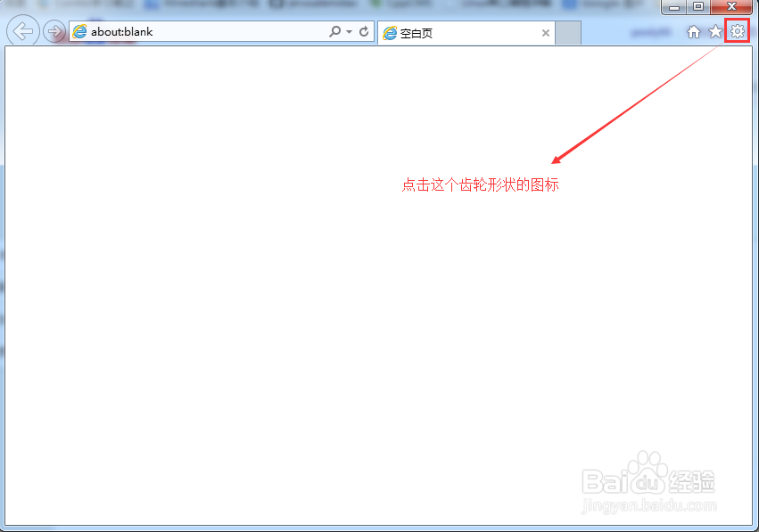The height and width of the screenshot is (532, 759).
Task: Select the 空白页 tab
Action: [466, 33]
